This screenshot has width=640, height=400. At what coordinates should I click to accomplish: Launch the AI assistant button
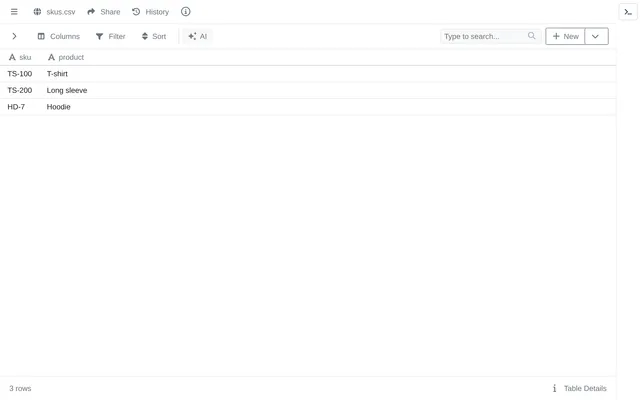tap(198, 36)
